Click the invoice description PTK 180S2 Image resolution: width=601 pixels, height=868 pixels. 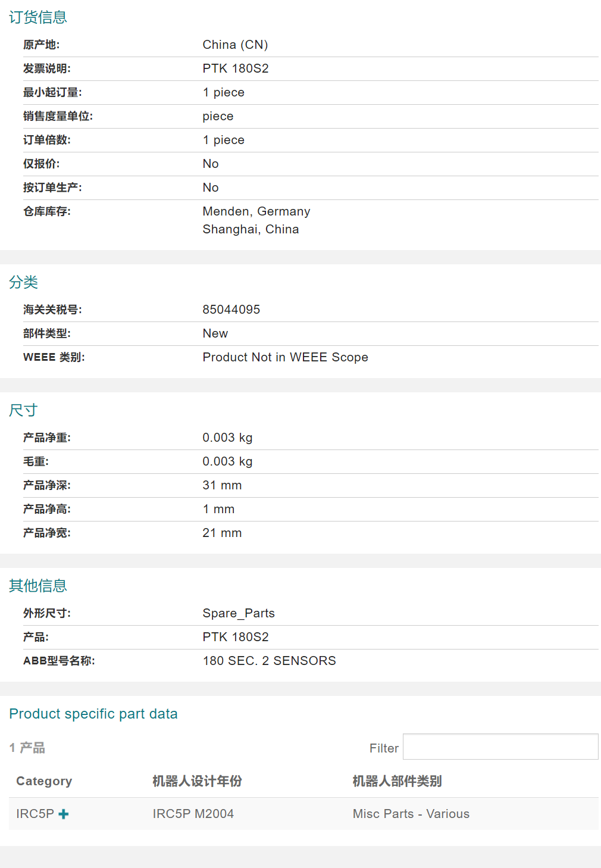235,68
